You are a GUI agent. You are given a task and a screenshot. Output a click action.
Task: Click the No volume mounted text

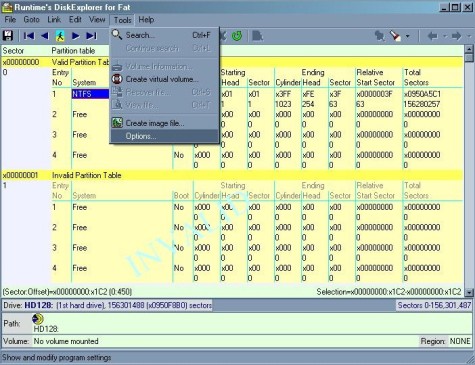(66, 341)
